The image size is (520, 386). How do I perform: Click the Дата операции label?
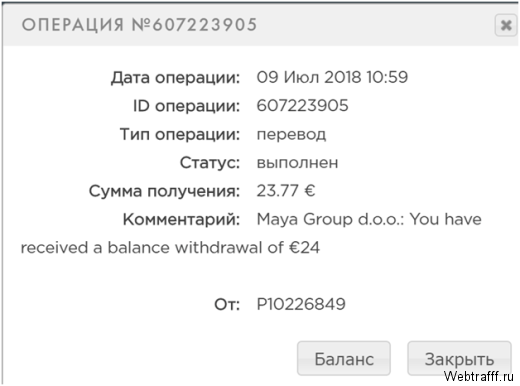click(175, 78)
